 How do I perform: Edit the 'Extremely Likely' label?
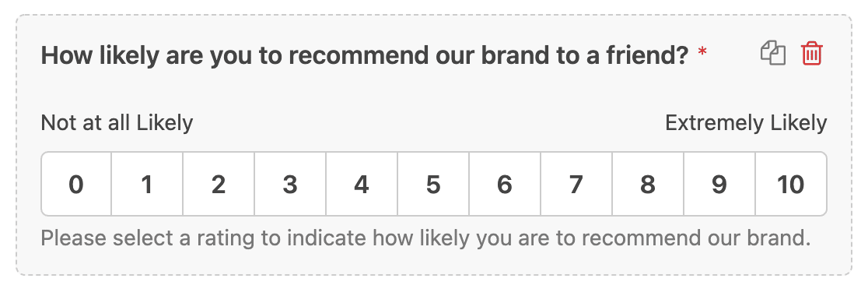pyautogui.click(x=746, y=123)
